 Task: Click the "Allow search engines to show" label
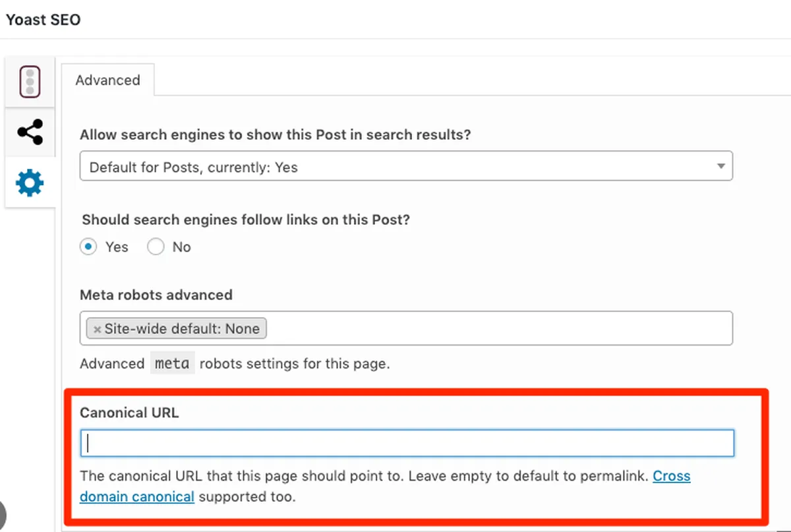[276, 134]
